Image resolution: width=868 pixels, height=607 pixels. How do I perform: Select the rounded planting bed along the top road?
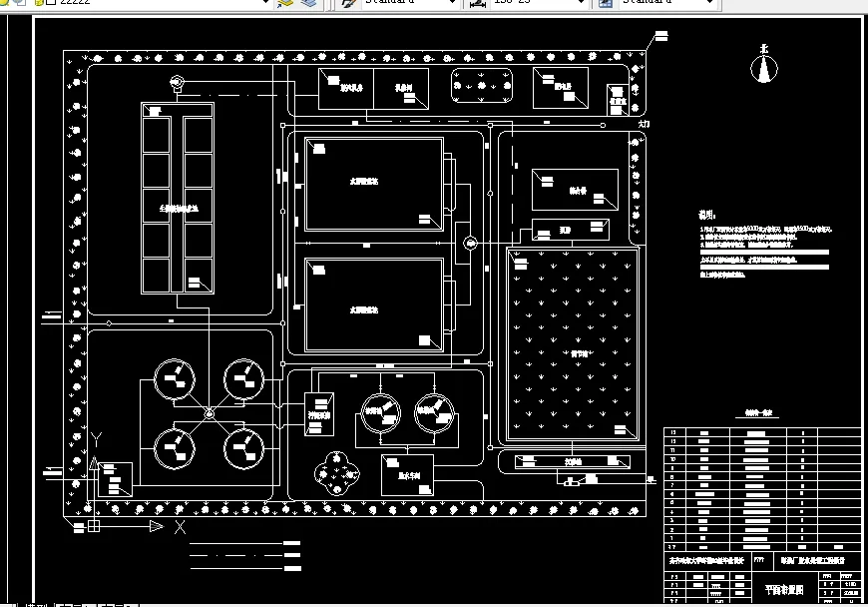482,85
